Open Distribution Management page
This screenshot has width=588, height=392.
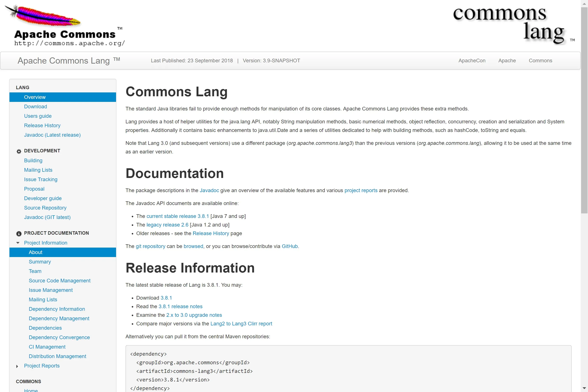pyautogui.click(x=58, y=357)
